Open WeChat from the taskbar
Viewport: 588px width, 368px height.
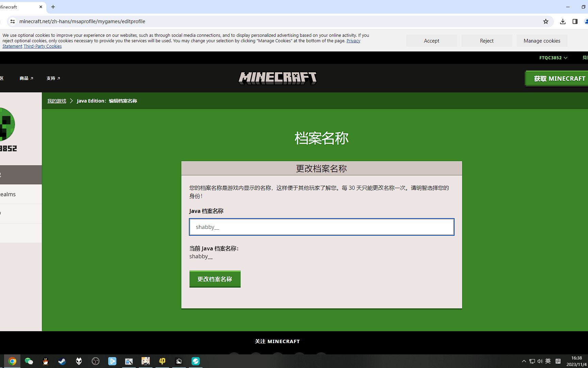[29, 361]
